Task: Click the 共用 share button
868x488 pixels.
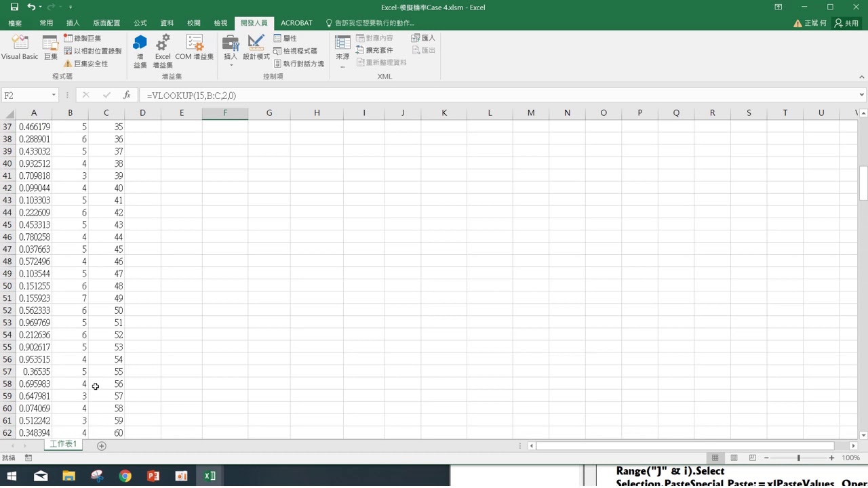Action: (x=847, y=23)
